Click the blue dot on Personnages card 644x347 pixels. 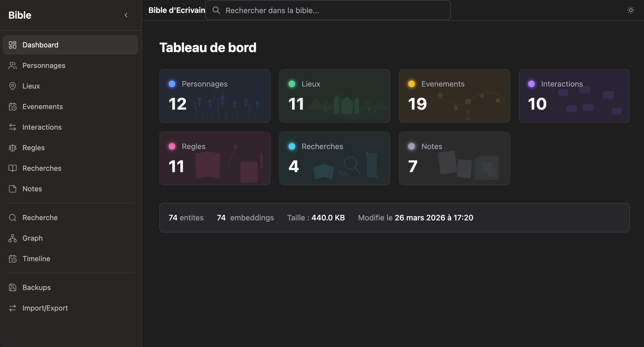tap(172, 84)
